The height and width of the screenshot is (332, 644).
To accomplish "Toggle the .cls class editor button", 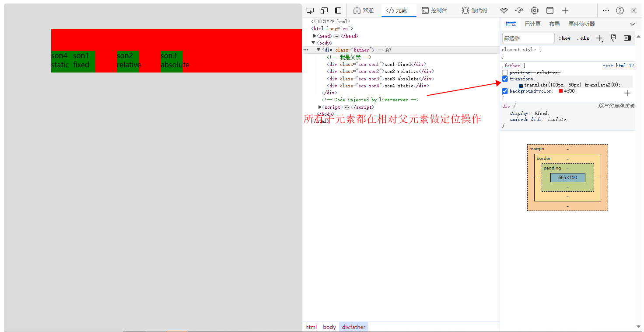I will (583, 38).
